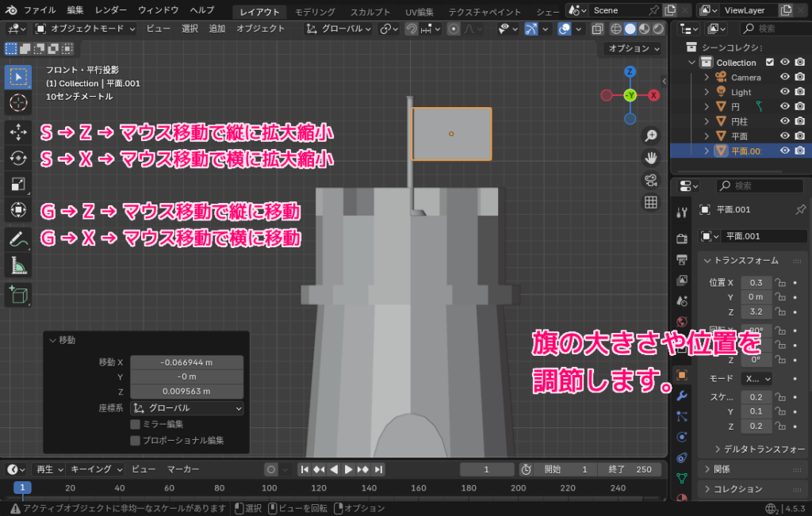Open the レンダー menu in the top bar
812x516 pixels.
pos(109,10)
